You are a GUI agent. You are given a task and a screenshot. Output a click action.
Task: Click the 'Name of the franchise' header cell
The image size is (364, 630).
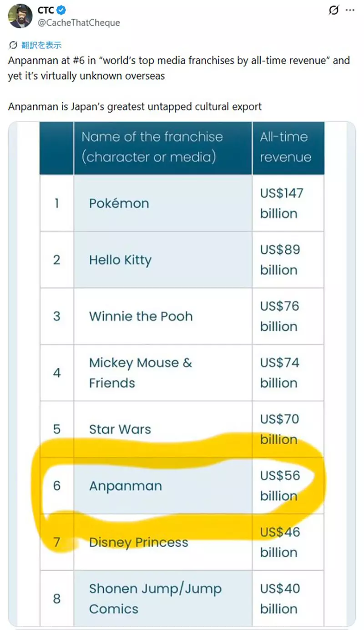pos(152,147)
